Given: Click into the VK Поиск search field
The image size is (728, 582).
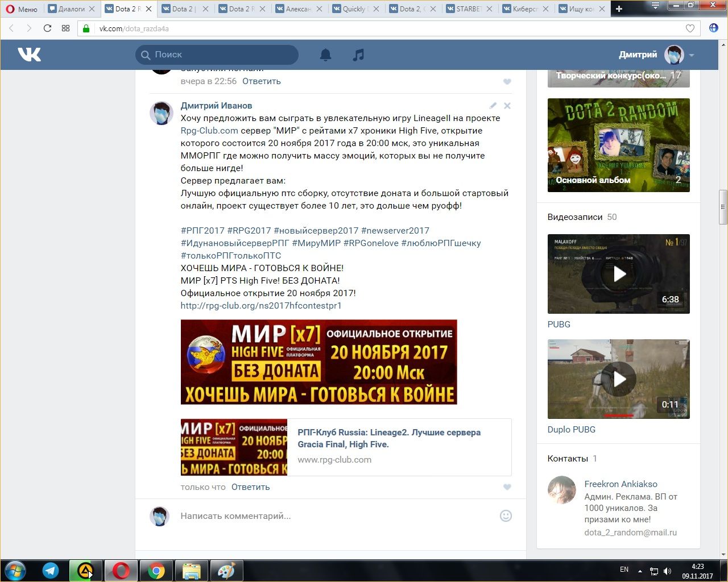Looking at the screenshot, I should coord(217,55).
